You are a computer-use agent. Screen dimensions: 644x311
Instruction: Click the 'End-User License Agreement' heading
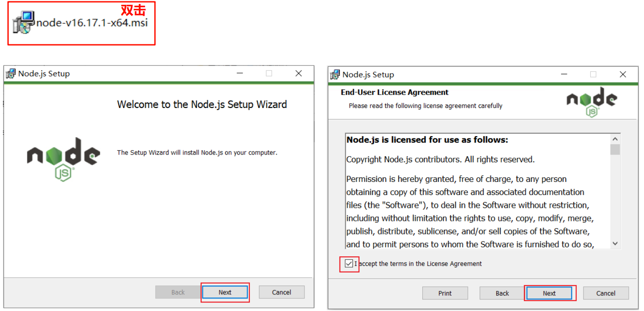coord(395,92)
